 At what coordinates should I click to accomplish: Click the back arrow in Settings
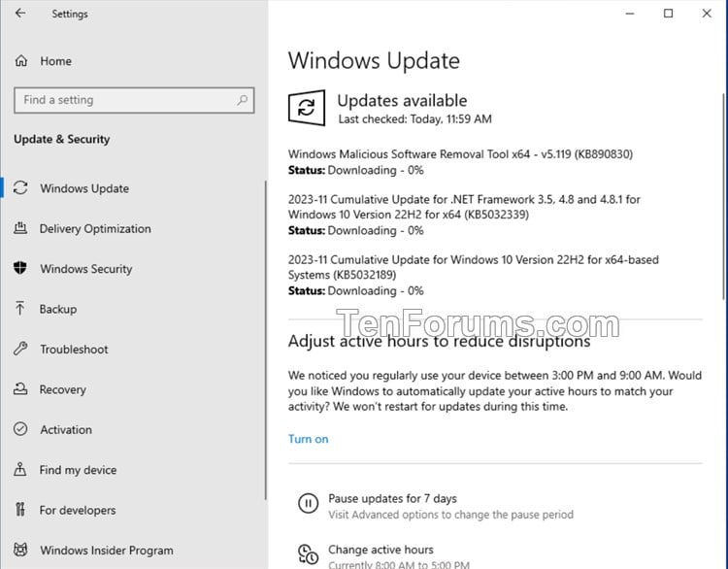[20, 13]
